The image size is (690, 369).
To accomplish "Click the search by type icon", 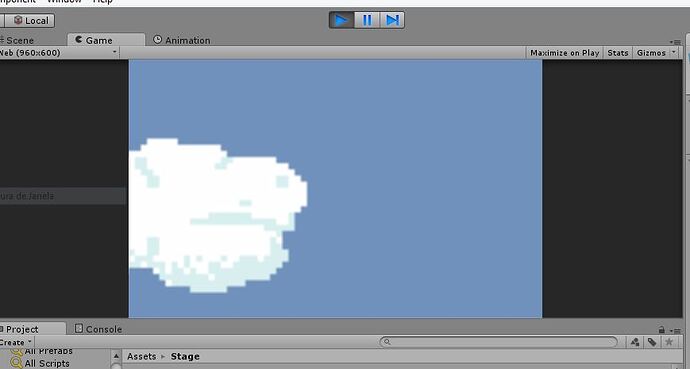I will click(635, 342).
